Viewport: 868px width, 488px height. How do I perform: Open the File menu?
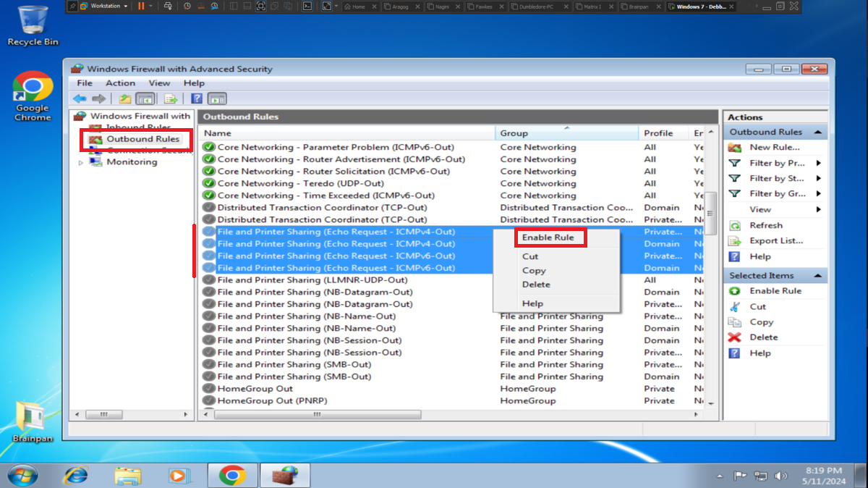click(x=85, y=83)
